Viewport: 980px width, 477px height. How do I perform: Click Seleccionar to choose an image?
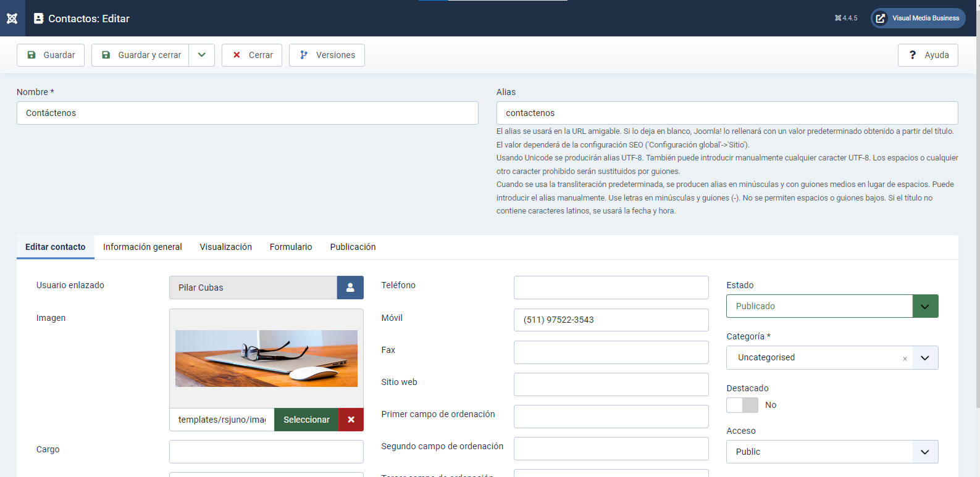click(306, 420)
